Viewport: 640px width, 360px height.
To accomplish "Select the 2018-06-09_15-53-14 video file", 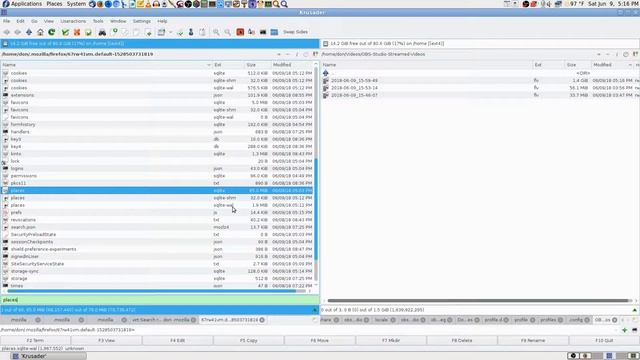I will [x=480, y=88].
